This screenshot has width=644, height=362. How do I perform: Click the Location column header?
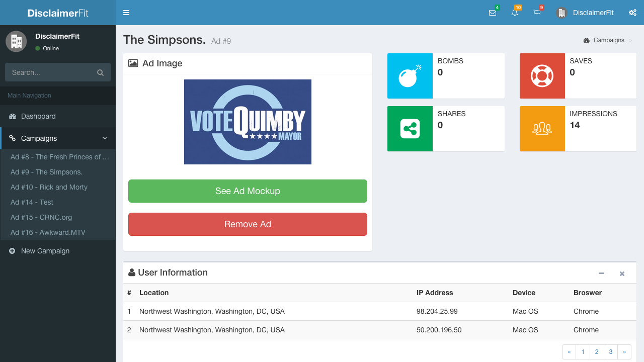pos(154,293)
